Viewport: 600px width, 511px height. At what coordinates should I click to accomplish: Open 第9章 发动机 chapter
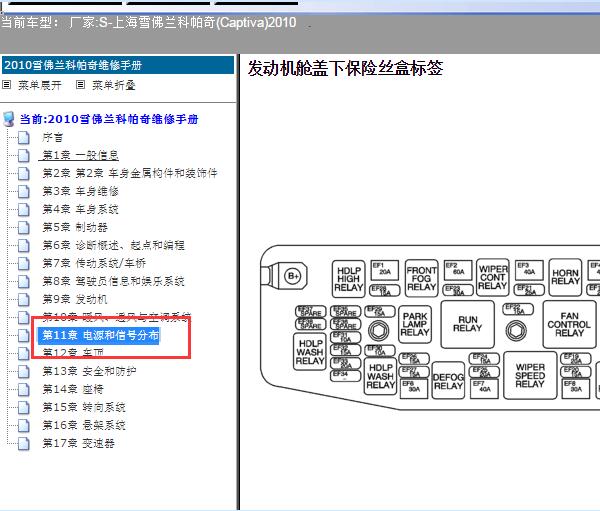click(x=75, y=299)
